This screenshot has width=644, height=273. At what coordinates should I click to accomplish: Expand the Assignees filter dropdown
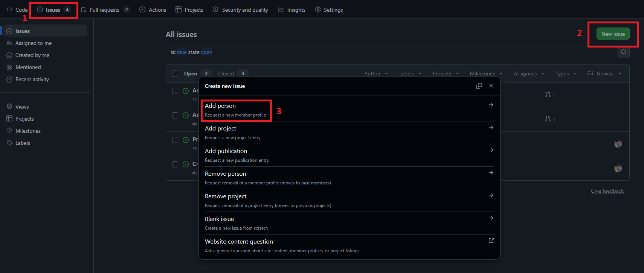(x=529, y=74)
